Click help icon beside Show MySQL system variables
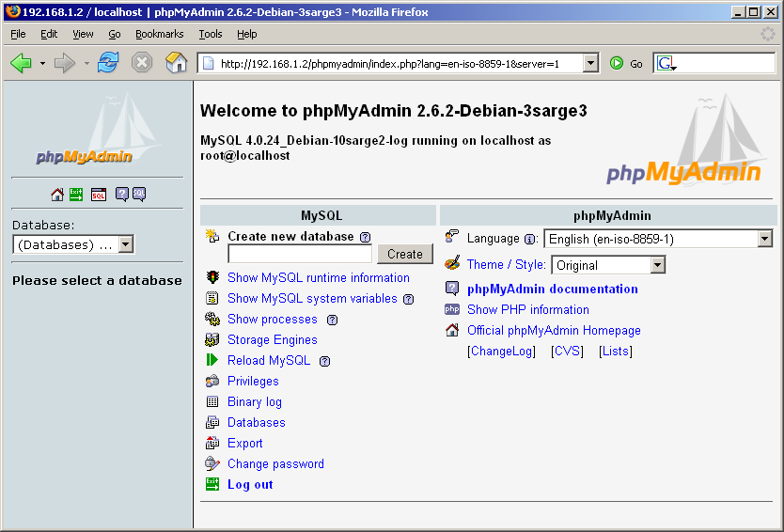Screen dimensions: 784x532 click(409, 300)
